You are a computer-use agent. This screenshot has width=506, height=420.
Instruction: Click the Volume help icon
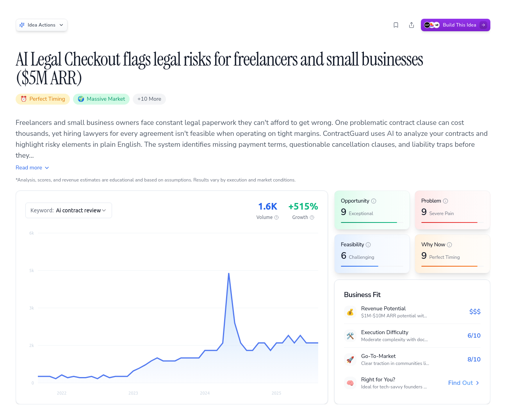click(x=276, y=217)
